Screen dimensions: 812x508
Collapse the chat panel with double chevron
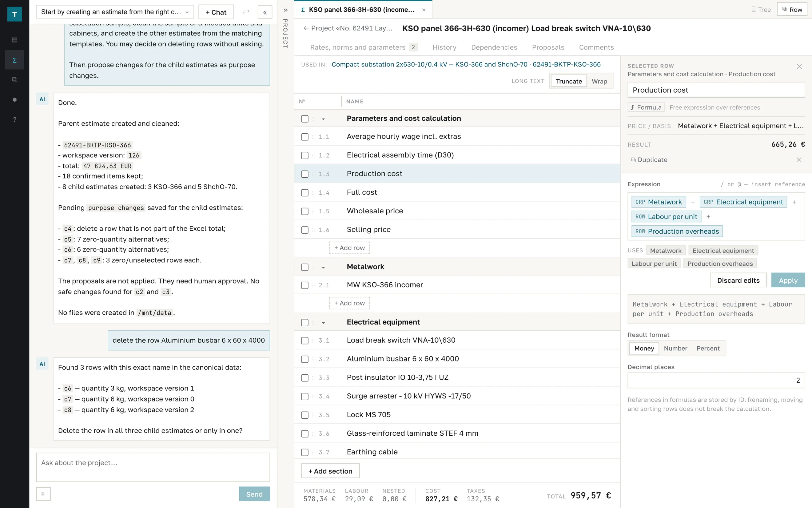265,12
